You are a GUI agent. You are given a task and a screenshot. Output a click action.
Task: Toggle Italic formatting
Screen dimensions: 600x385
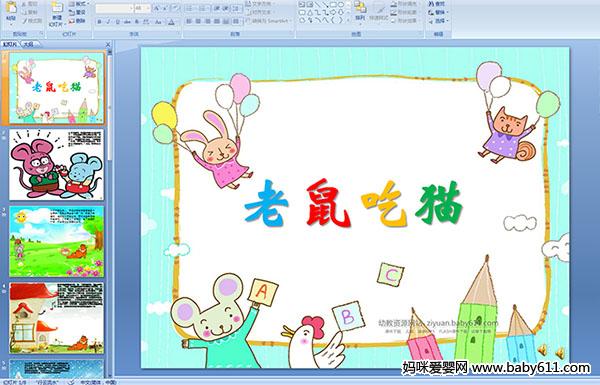pos(108,22)
